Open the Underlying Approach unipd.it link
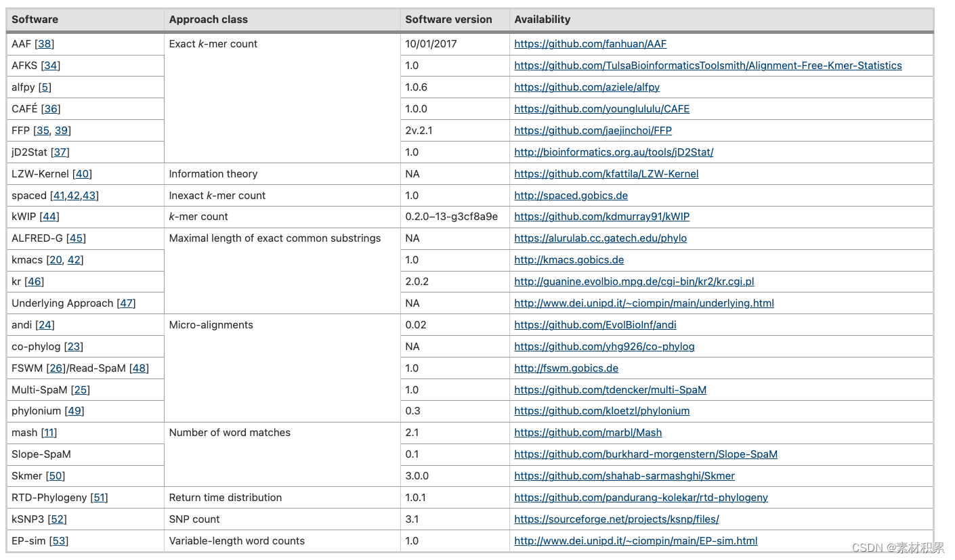 tap(643, 303)
